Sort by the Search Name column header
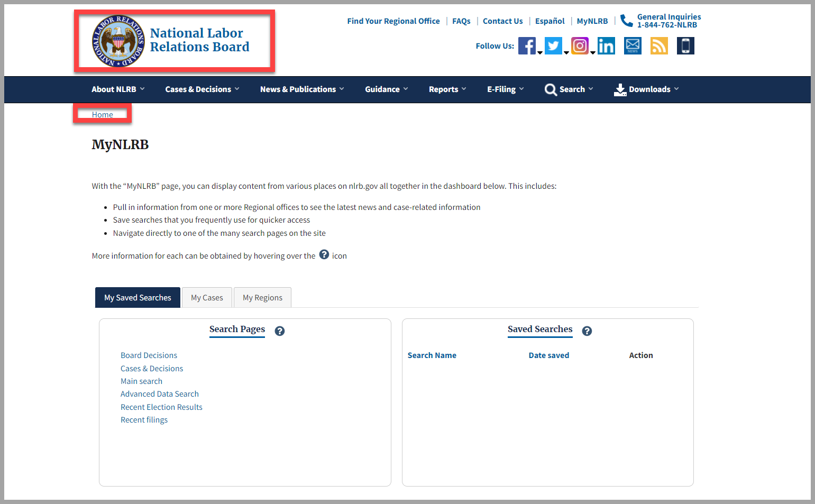The width and height of the screenshot is (815, 504). (432, 355)
